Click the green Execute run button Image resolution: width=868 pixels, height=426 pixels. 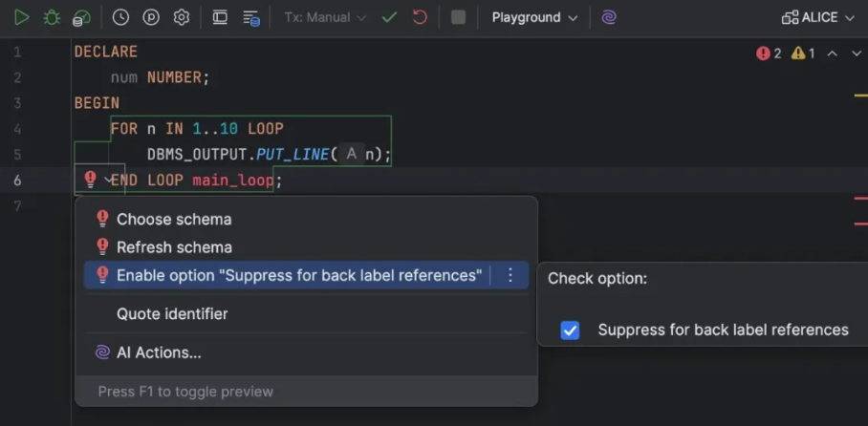click(21, 17)
